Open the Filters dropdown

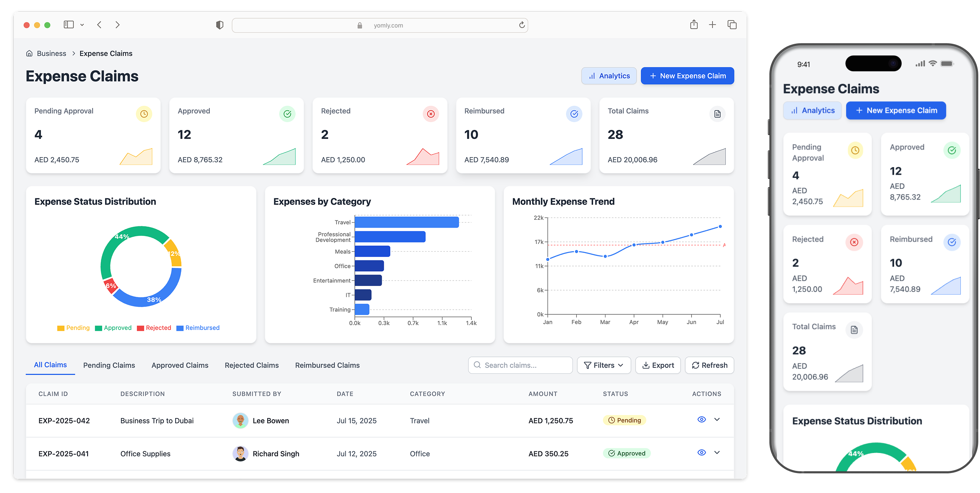(604, 365)
